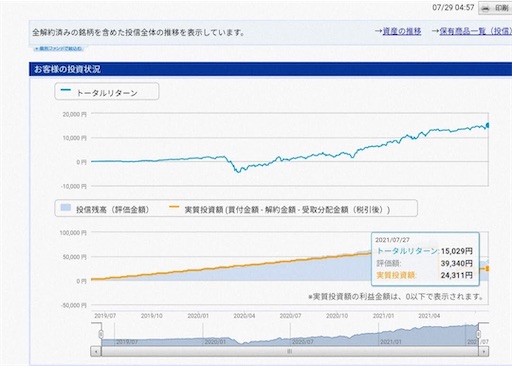Toggle the 実質投資額 legend entry

pos(279,209)
